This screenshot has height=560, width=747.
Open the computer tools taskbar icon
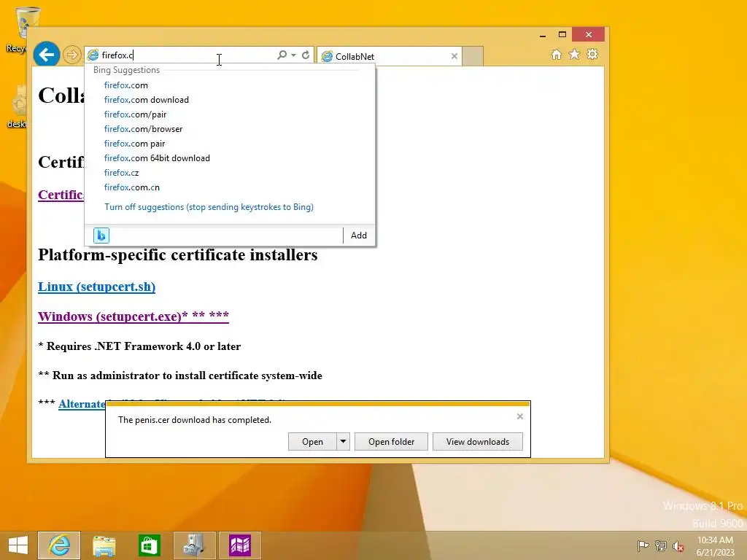tap(194, 545)
